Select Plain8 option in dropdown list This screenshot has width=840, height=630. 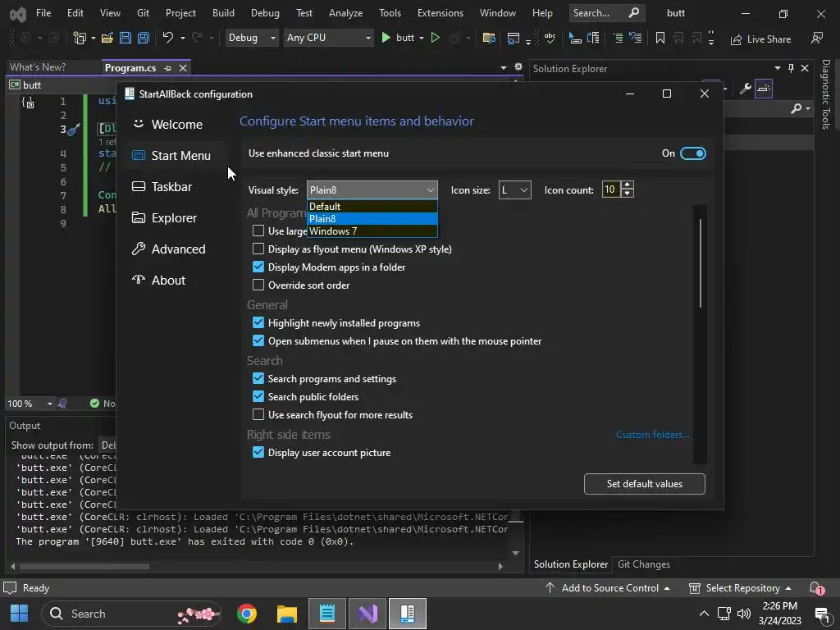[x=372, y=218]
